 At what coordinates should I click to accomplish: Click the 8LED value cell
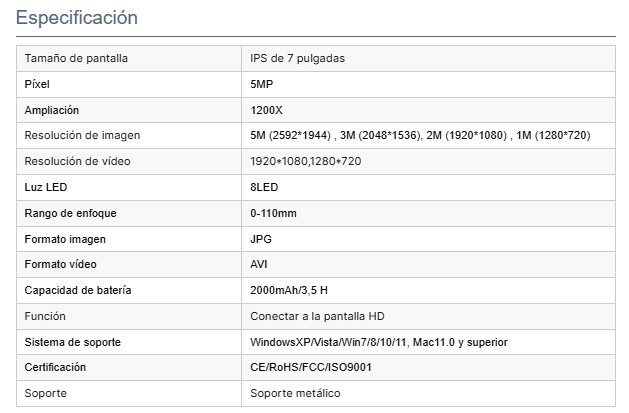(264, 187)
